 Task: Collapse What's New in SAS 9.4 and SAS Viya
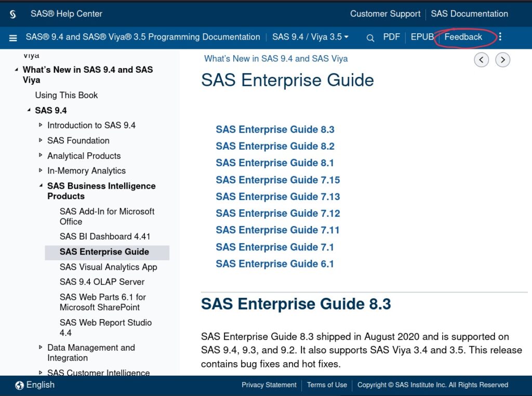(16, 70)
